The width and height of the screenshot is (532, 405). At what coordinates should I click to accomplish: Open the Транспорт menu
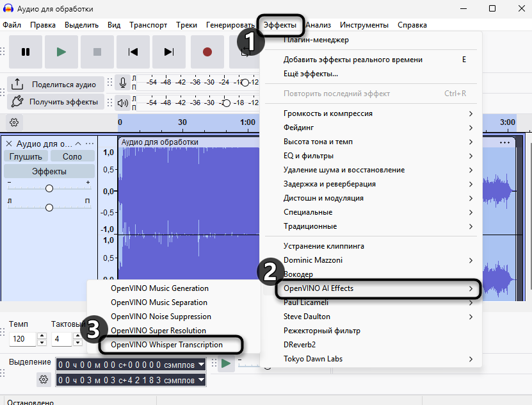[148, 25]
